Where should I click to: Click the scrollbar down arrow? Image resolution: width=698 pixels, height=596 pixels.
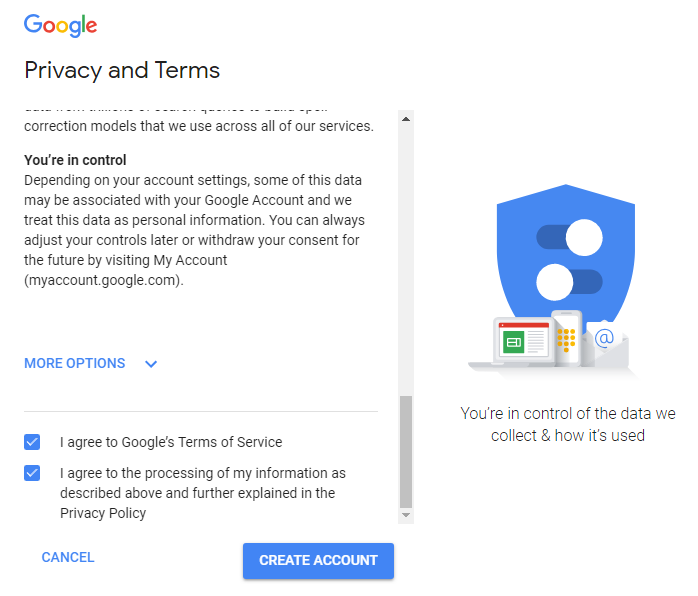(x=406, y=515)
